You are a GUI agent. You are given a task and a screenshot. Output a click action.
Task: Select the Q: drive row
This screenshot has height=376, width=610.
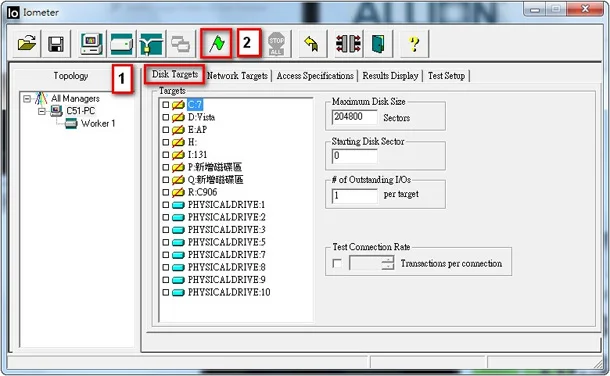216,180
